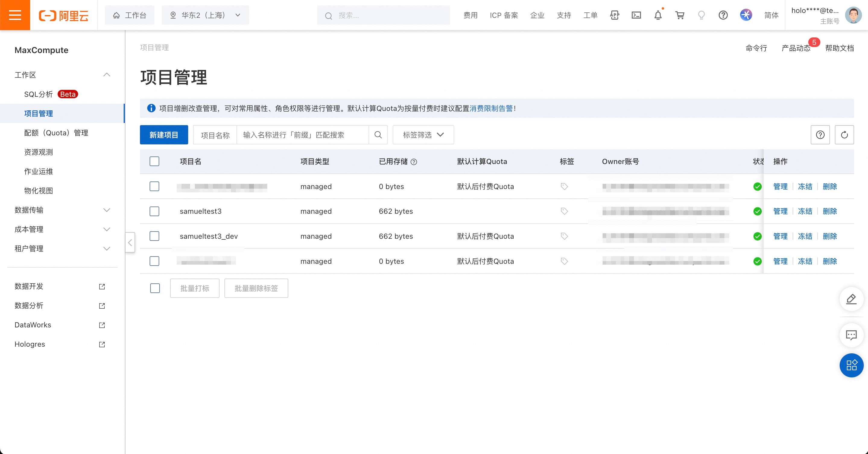Open the shopping cart icon

680,15
